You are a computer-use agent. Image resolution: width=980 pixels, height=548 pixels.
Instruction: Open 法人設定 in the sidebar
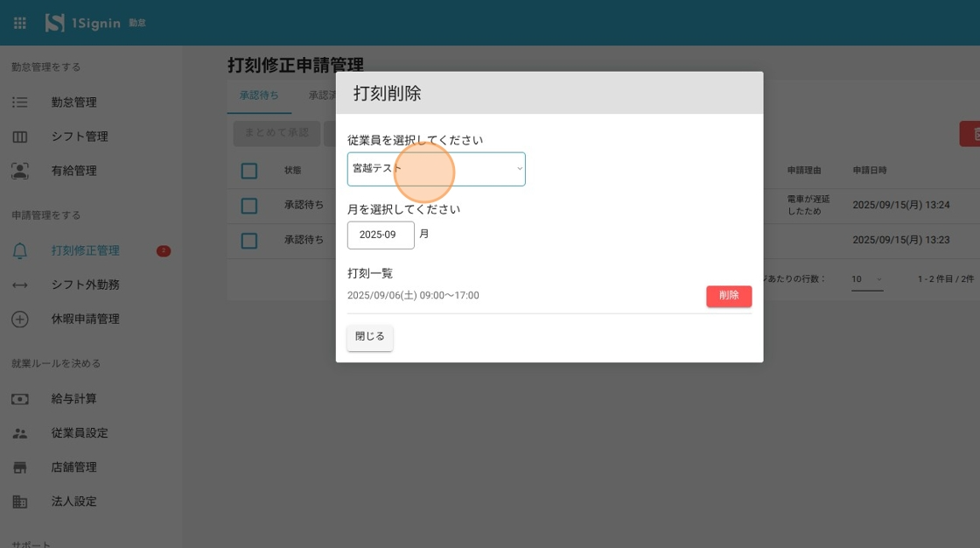point(73,502)
